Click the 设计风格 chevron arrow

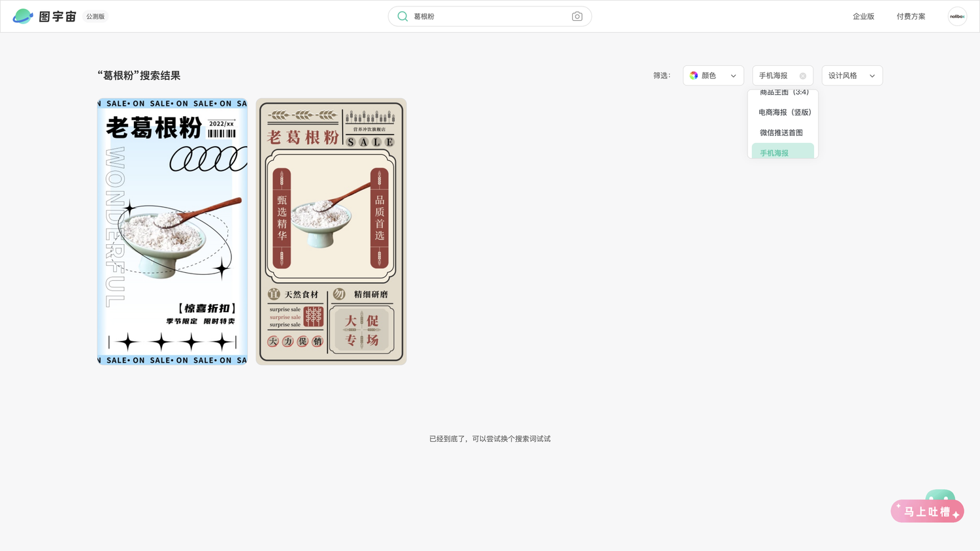coord(872,76)
